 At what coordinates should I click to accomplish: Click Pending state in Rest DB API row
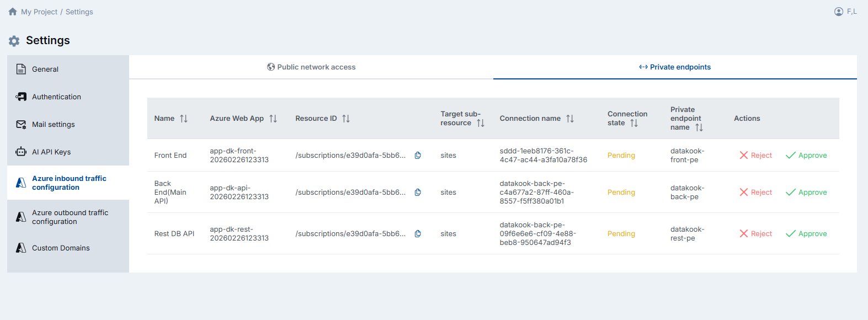(x=621, y=233)
